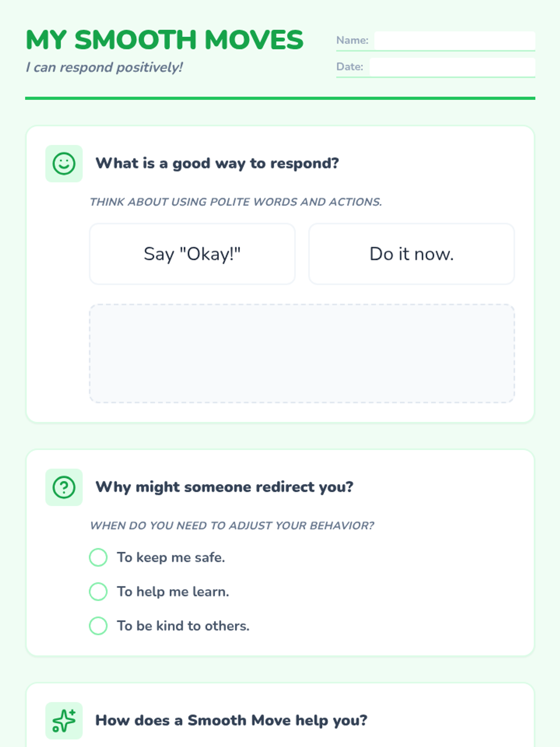Click the "How does a Smooth Move help you?" heading
This screenshot has width=560, height=747.
[231, 720]
